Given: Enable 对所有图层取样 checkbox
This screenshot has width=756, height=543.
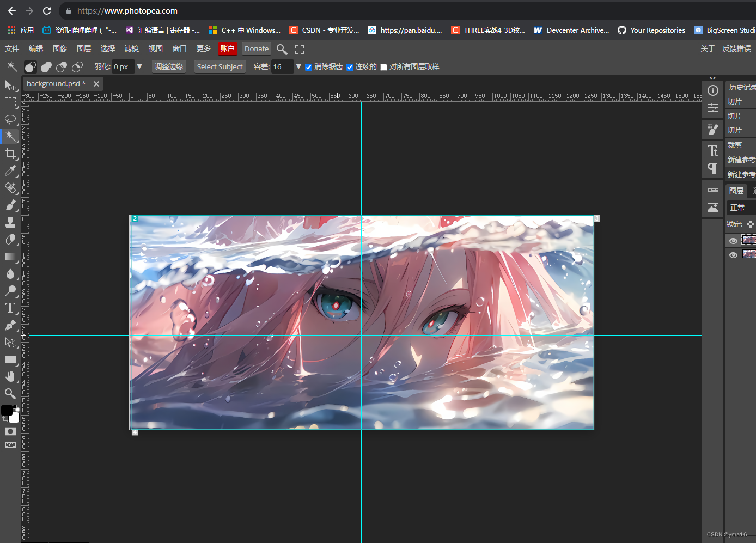Looking at the screenshot, I should tap(383, 67).
